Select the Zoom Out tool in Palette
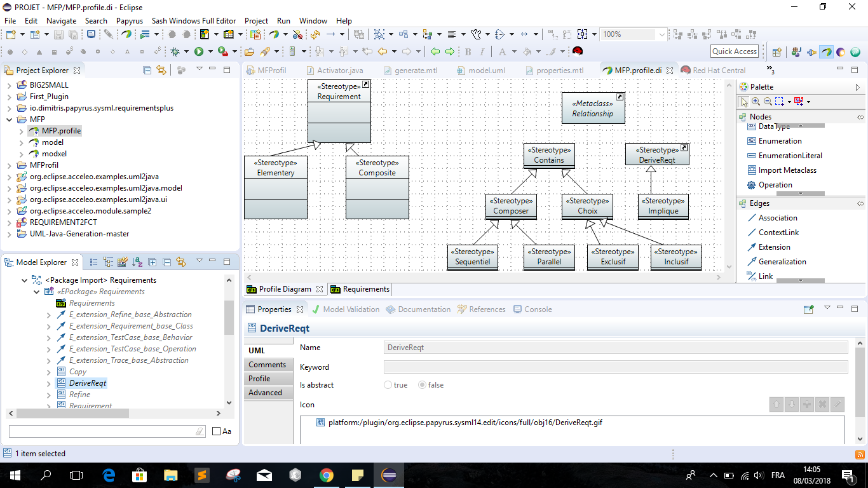This screenshot has height=488, width=868. coord(768,101)
